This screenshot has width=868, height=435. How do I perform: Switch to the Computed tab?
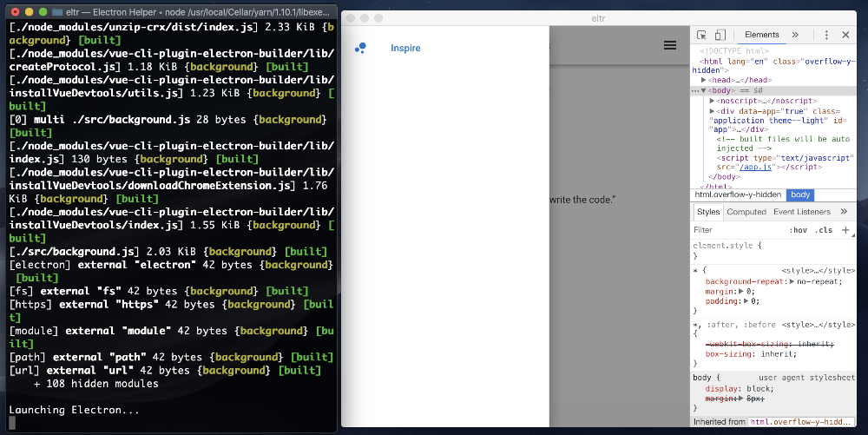pos(746,212)
